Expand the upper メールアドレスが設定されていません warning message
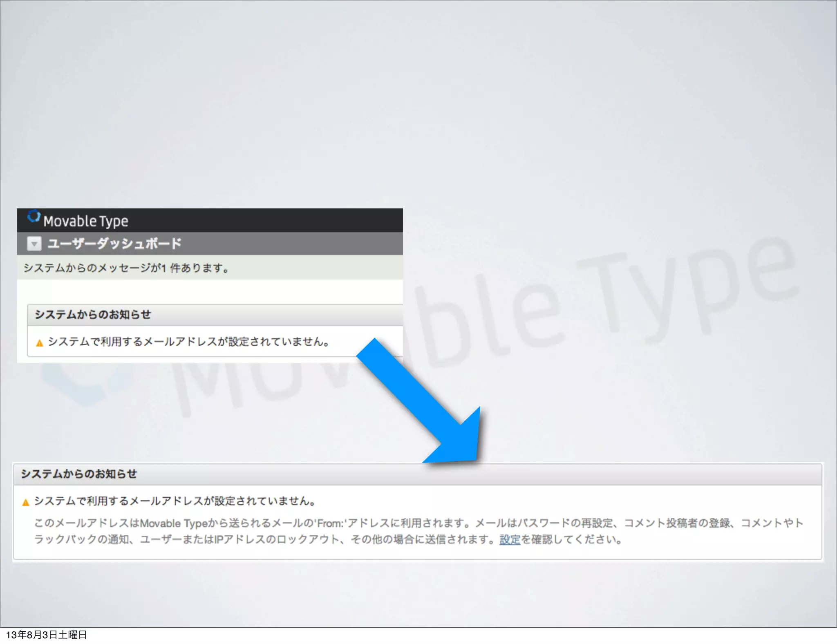Screen dimensions: 837x644 point(189,342)
